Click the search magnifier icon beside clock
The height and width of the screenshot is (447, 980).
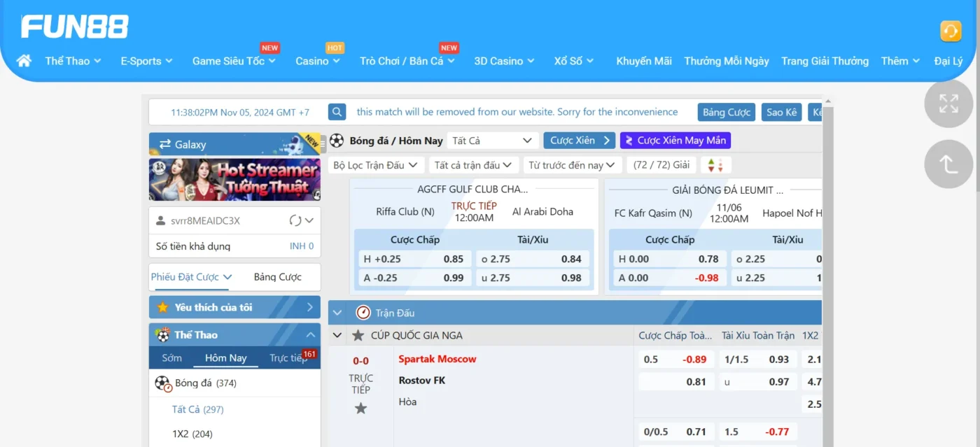(337, 112)
